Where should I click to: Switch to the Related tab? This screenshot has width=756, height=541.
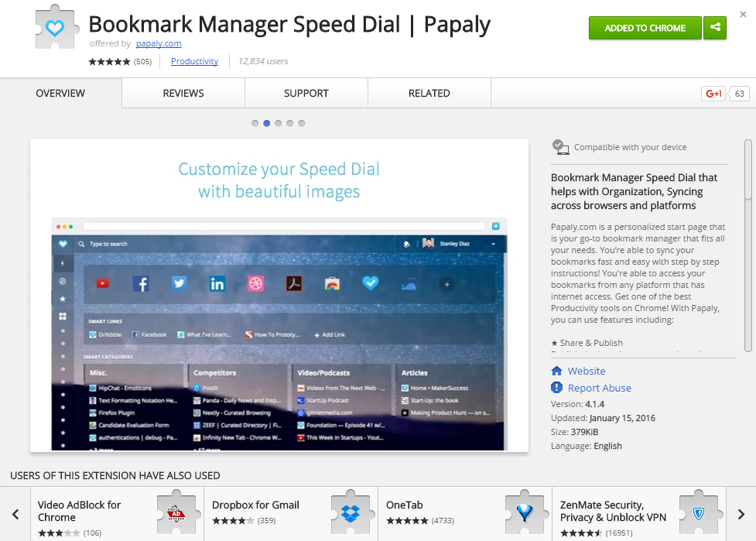pyautogui.click(x=429, y=93)
